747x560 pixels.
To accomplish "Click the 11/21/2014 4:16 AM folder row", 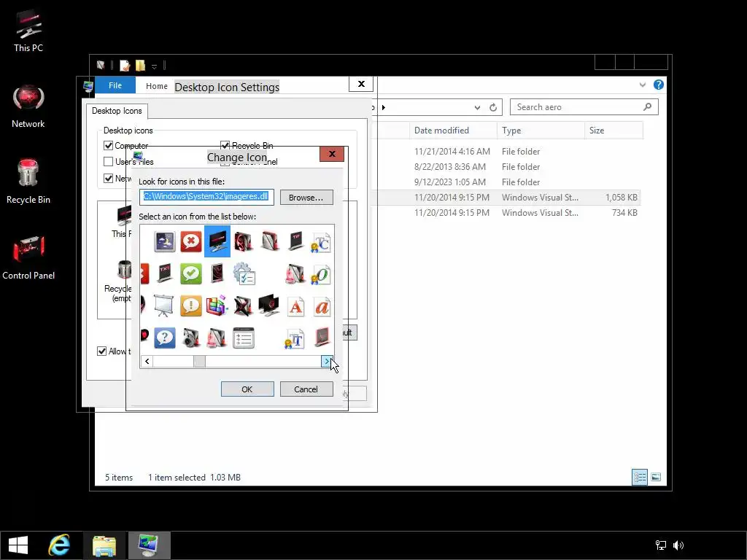I will click(x=505, y=152).
